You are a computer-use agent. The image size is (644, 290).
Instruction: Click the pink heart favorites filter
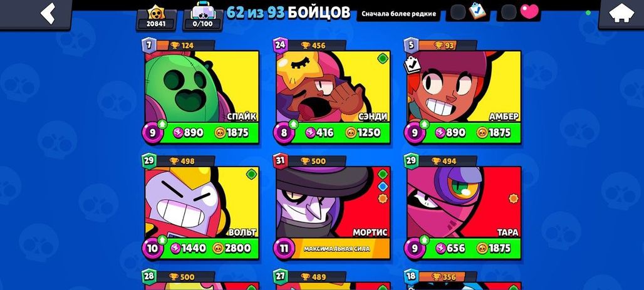point(529,11)
